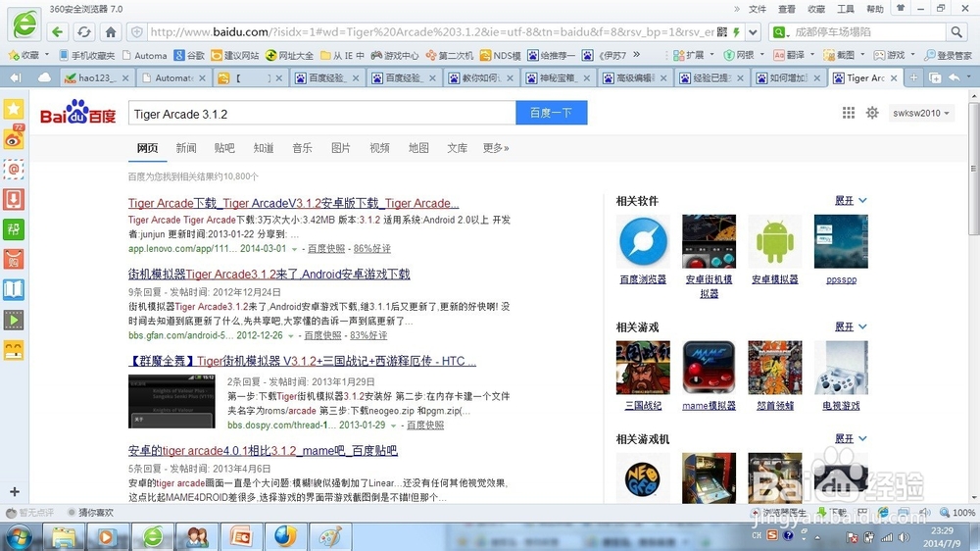Open 安卓模拟器 android robot icon
The image size is (980, 551).
[x=775, y=241]
